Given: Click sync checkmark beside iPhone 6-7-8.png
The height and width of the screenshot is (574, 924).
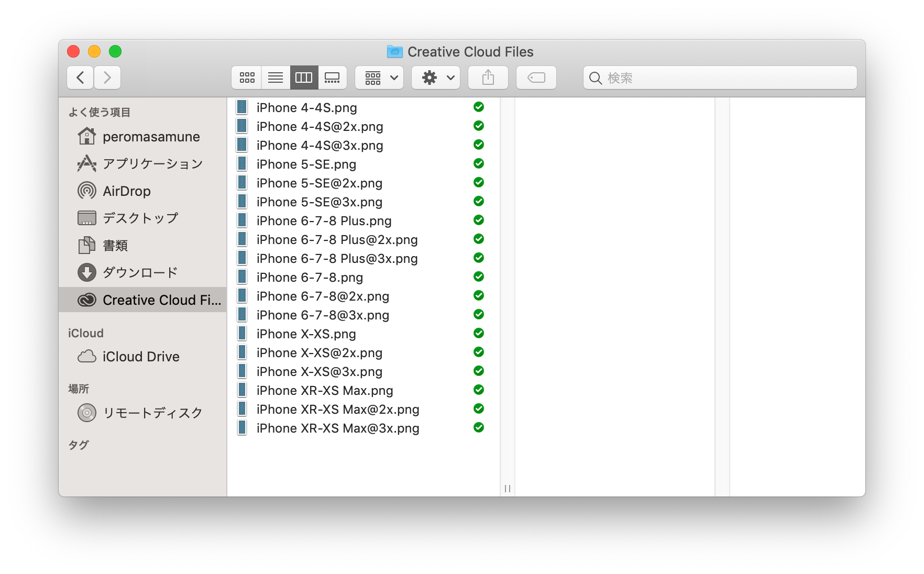Looking at the screenshot, I should tap(479, 277).
